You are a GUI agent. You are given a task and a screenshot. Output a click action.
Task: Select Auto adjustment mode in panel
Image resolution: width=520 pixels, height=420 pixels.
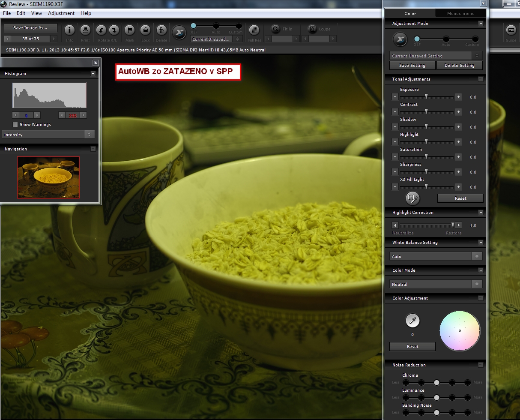click(446, 39)
